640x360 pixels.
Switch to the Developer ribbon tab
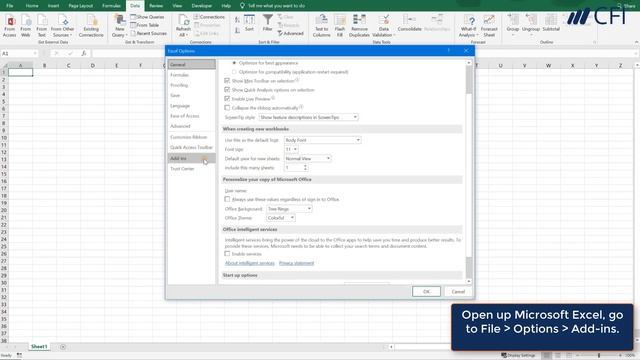pyautogui.click(x=202, y=6)
